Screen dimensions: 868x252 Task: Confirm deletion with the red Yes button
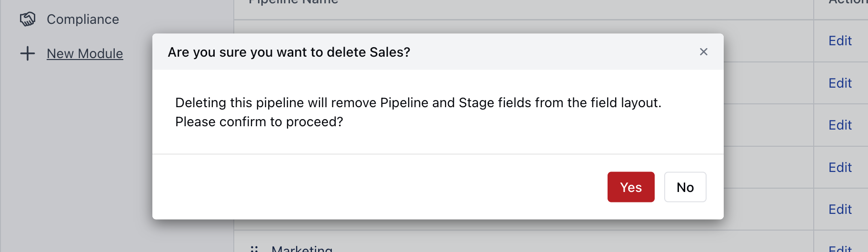[x=630, y=187]
